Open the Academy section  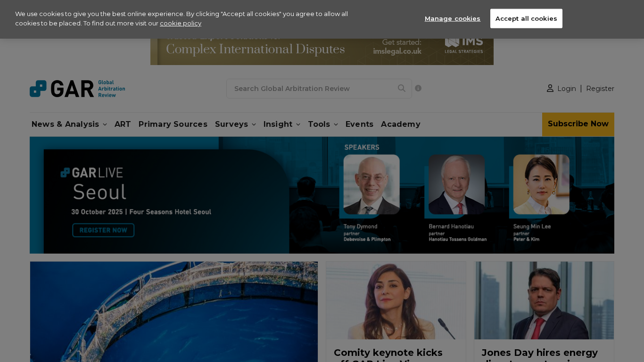(401, 124)
